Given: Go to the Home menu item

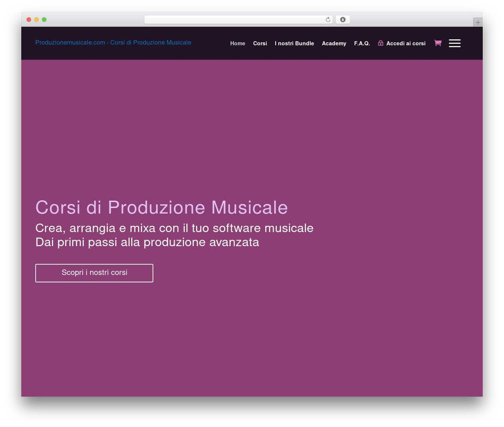Looking at the screenshot, I should 238,43.
